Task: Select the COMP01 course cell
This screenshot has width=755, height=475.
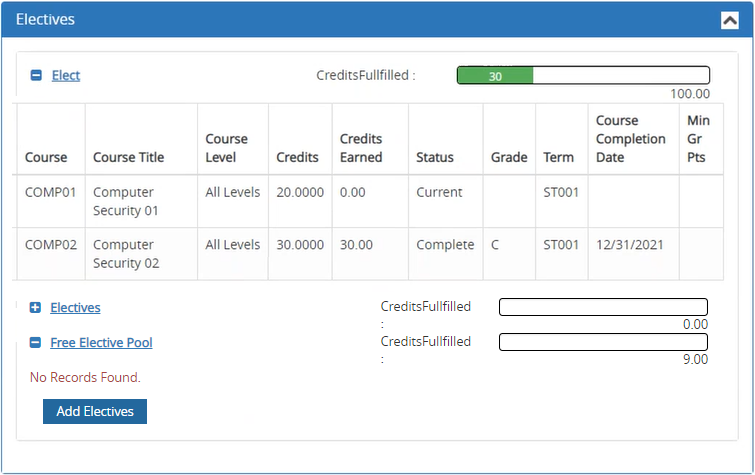Action: coord(50,192)
